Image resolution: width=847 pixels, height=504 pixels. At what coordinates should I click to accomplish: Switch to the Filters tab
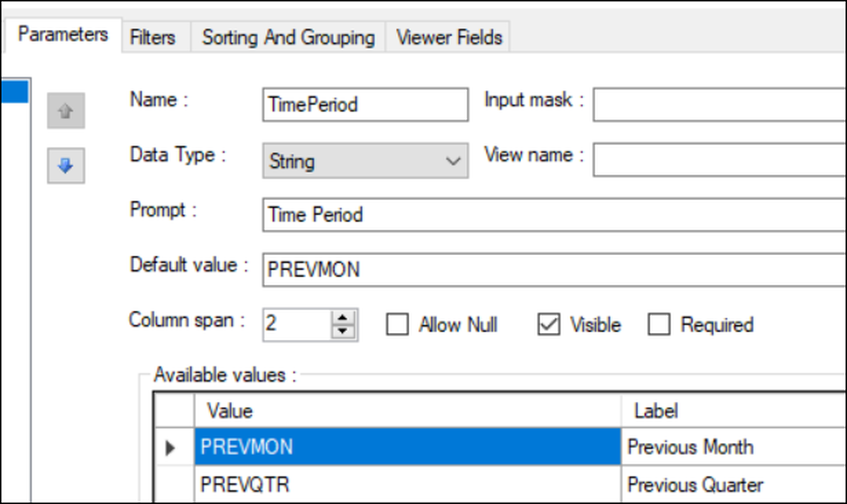[153, 37]
